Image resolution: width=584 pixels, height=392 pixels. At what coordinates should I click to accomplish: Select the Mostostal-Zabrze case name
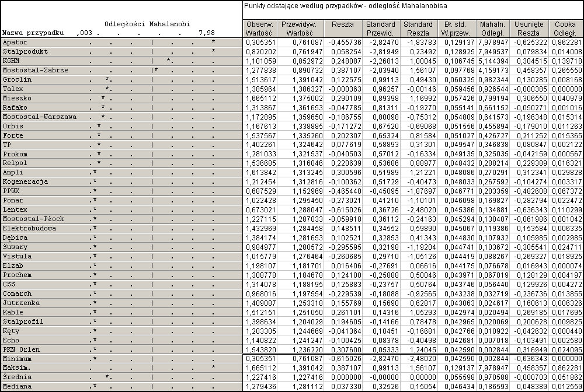pos(36,71)
